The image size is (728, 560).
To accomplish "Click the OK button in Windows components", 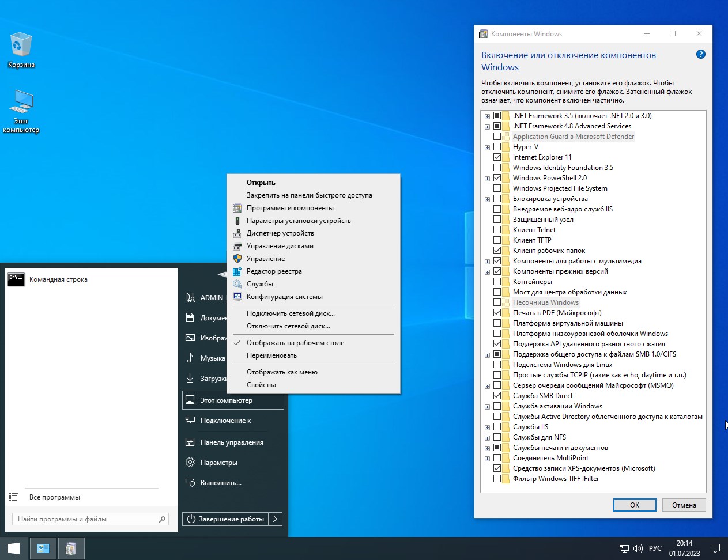I will [634, 505].
